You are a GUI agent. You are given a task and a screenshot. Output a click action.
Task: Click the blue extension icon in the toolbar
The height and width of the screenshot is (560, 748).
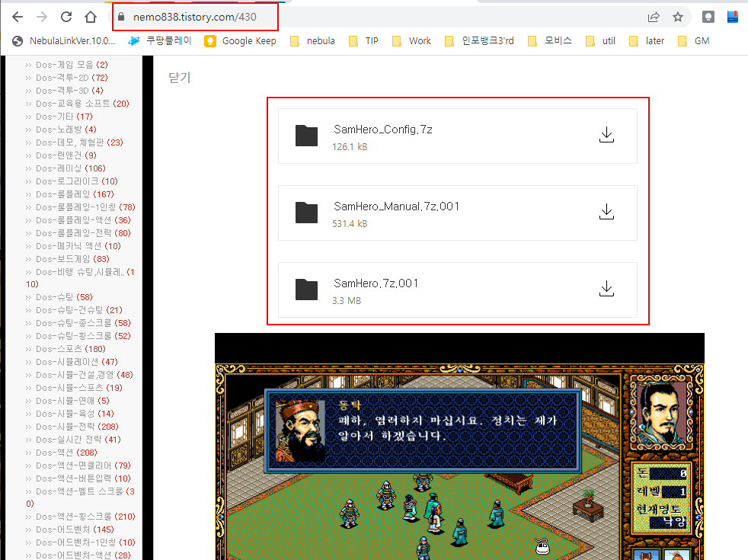point(733,18)
